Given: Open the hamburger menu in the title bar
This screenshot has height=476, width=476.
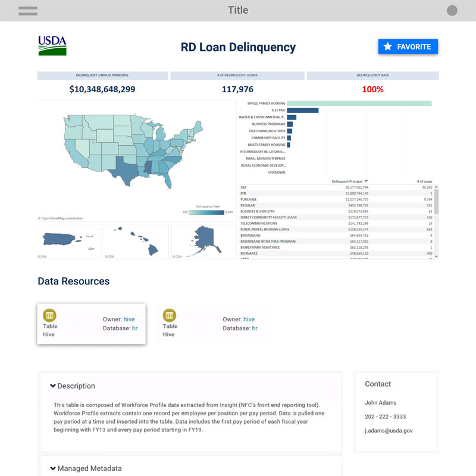Looking at the screenshot, I should tap(28, 11).
